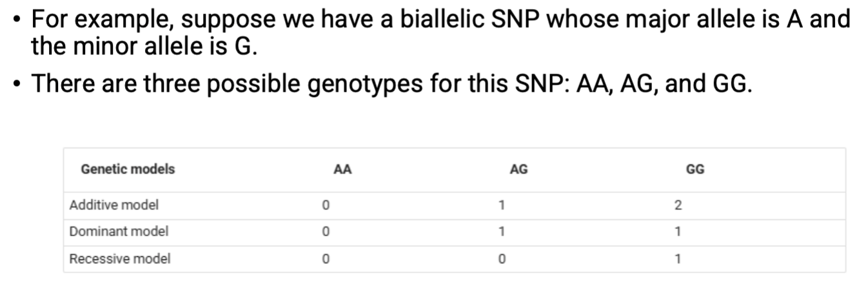Viewport: 868px width, 284px height.
Task: Click Dominant model's GG cell value
Action: pos(678,232)
